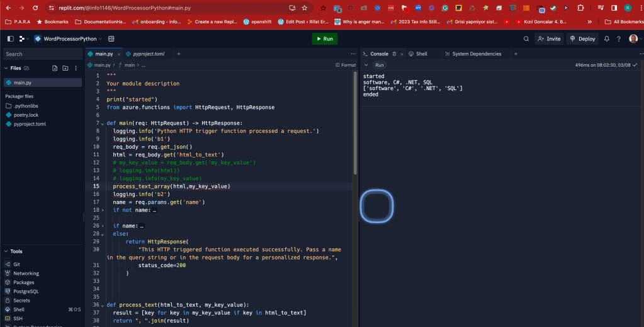Image resolution: width=644 pixels, height=327 pixels.
Task: Close the Console tab
Action: (402, 54)
